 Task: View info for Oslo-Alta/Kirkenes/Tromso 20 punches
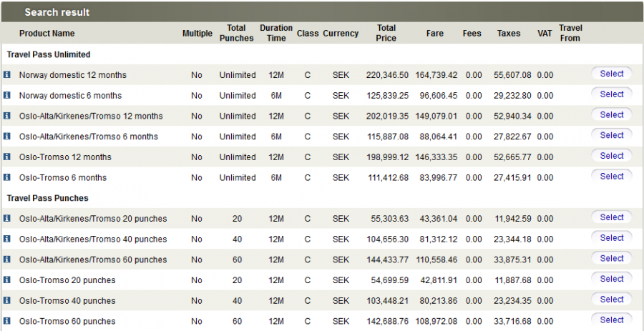click(7, 219)
